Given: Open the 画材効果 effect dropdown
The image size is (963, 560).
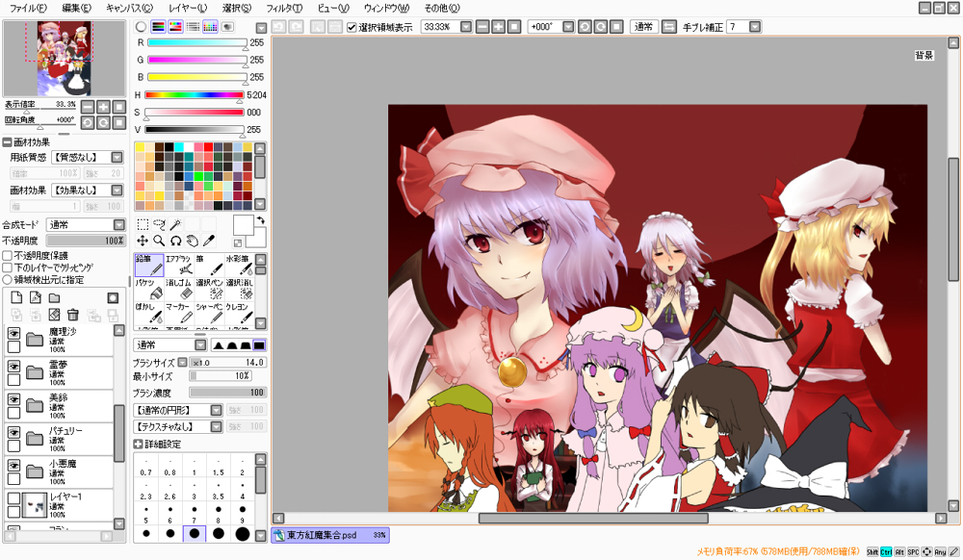Looking at the screenshot, I should pyautogui.click(x=117, y=191).
